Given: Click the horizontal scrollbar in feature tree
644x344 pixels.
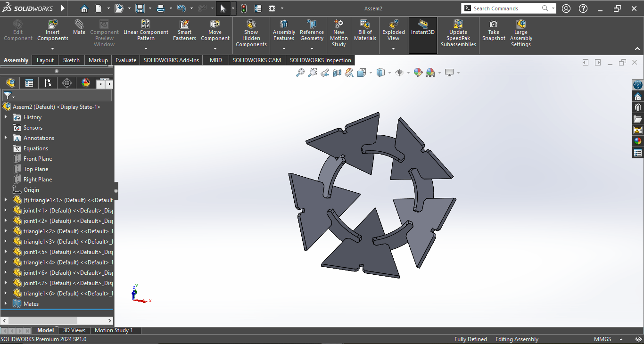Looking at the screenshot, I should [42, 320].
